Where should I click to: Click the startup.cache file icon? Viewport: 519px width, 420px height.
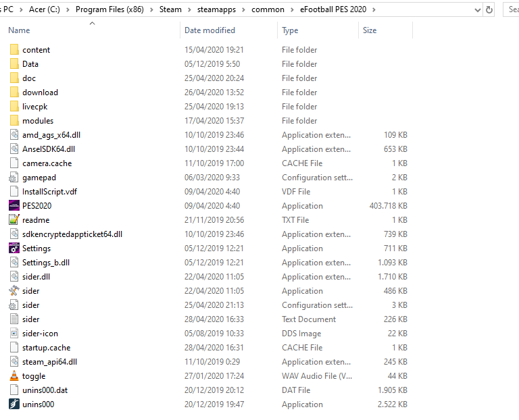pyautogui.click(x=14, y=348)
